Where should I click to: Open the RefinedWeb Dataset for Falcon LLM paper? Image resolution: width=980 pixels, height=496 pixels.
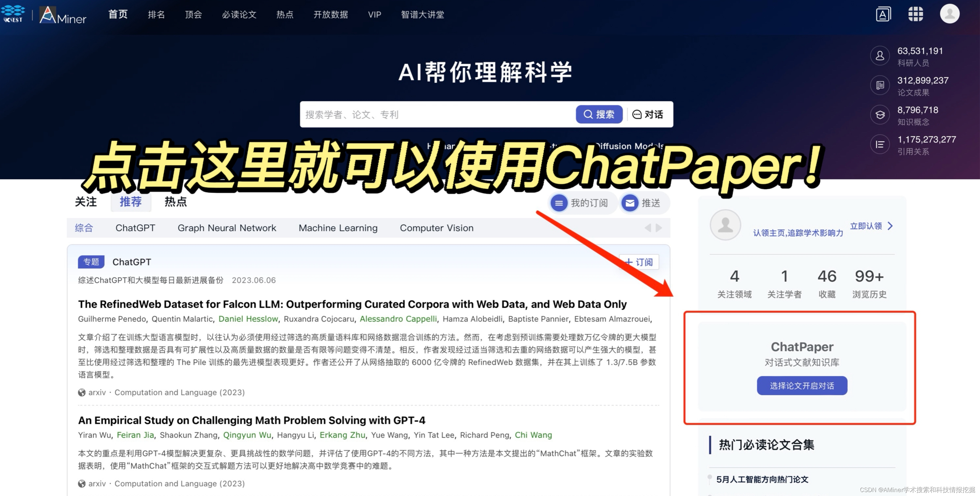click(352, 305)
